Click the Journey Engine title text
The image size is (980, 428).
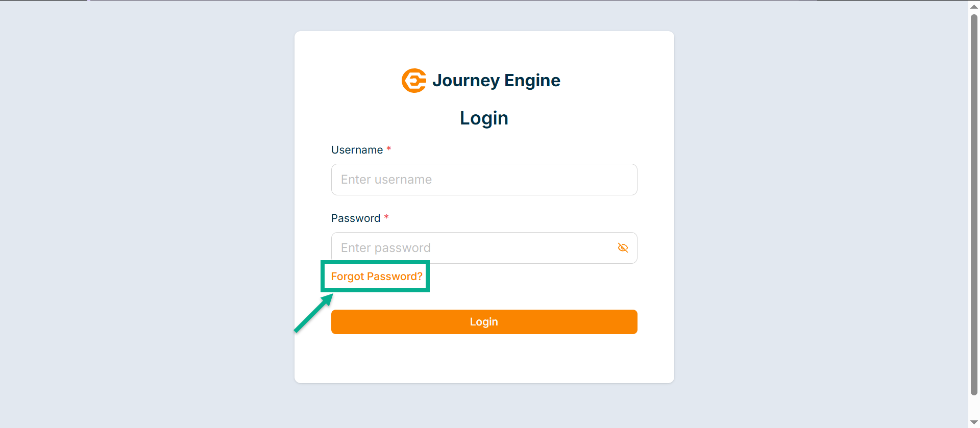point(496,81)
